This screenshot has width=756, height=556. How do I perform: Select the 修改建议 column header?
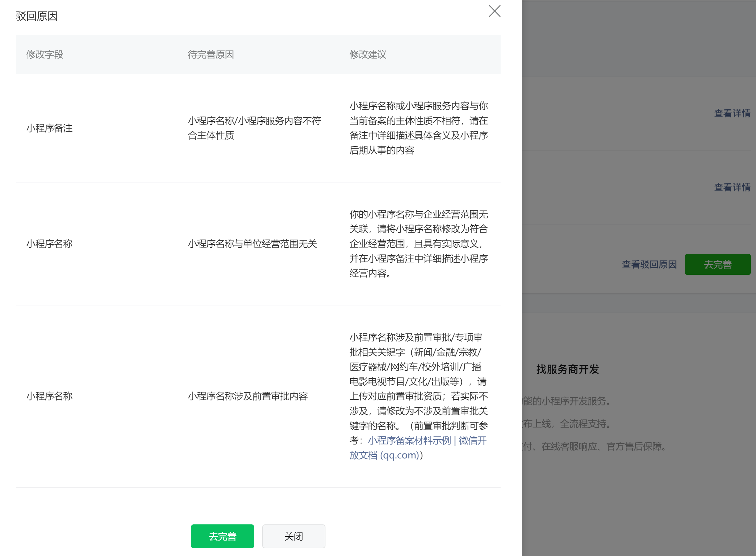[x=368, y=55]
